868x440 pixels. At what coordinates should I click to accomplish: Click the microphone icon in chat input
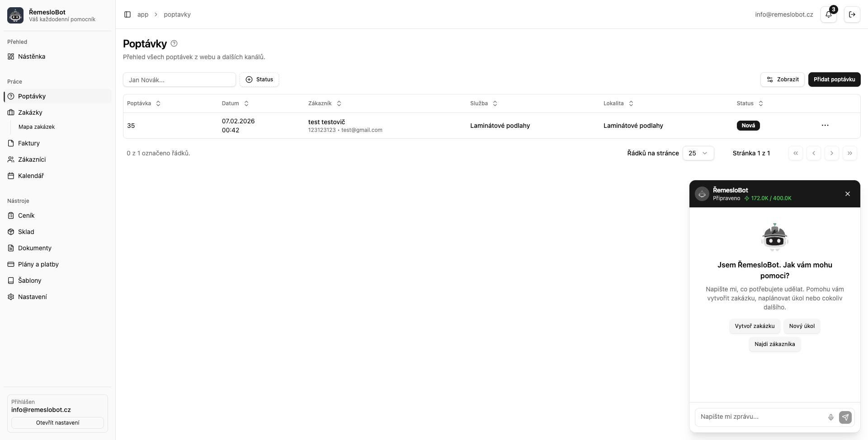(x=831, y=417)
